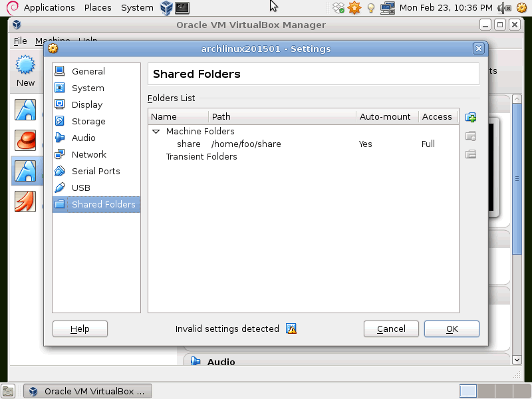
Task: Click the Path column header
Action: 282,117
